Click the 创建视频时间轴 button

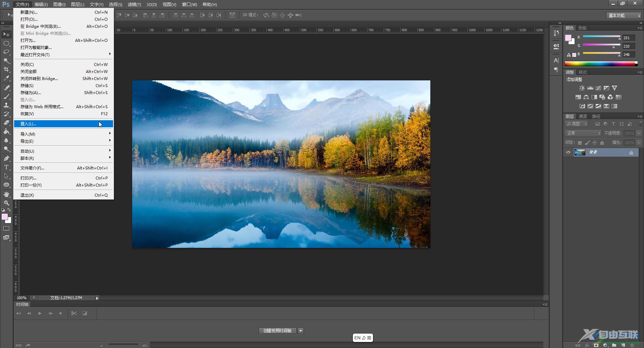coord(277,331)
